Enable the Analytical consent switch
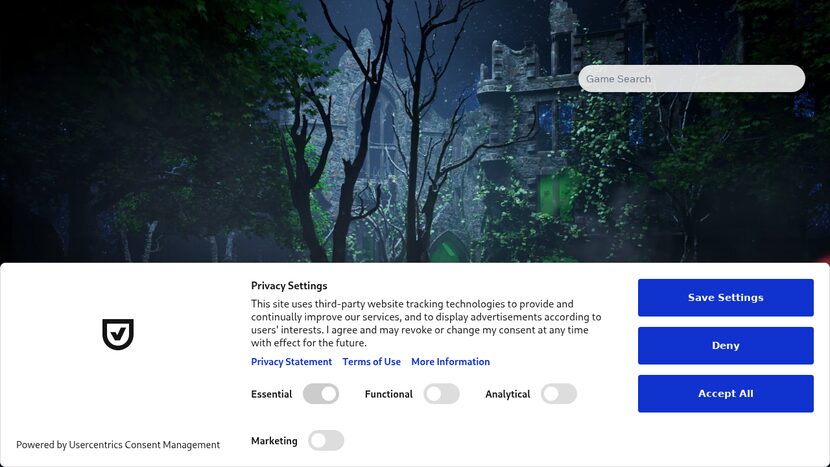830x467 pixels. pyautogui.click(x=559, y=394)
